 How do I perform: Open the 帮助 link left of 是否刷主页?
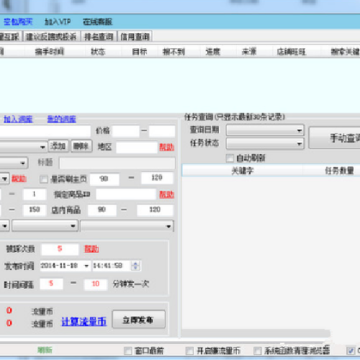(19, 179)
